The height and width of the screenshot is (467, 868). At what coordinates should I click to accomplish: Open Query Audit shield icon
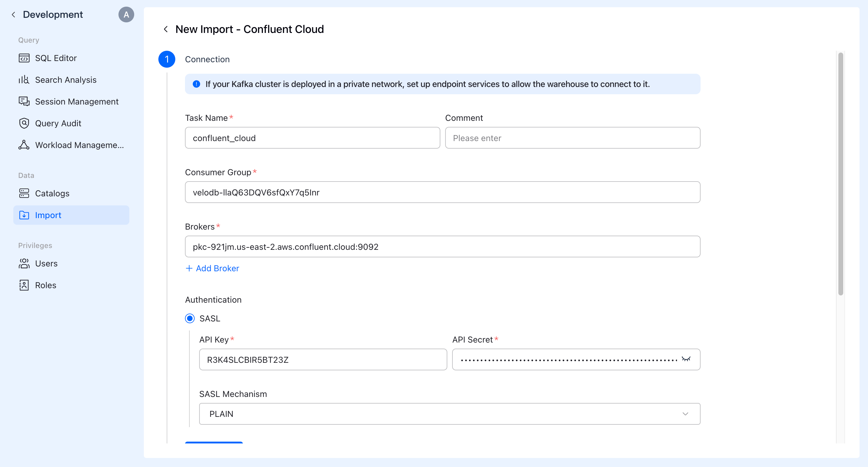click(x=24, y=123)
